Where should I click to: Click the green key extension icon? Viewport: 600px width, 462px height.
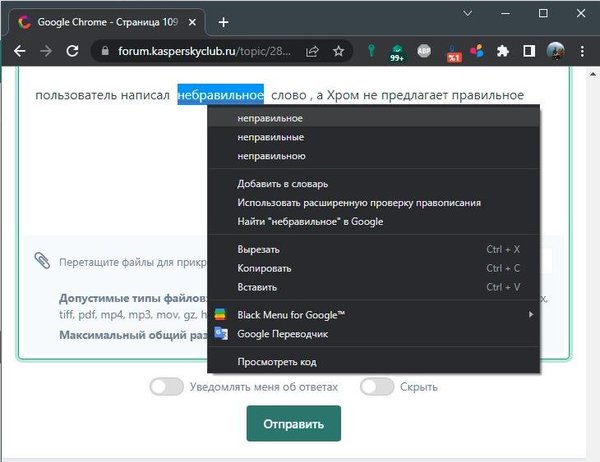click(x=371, y=51)
